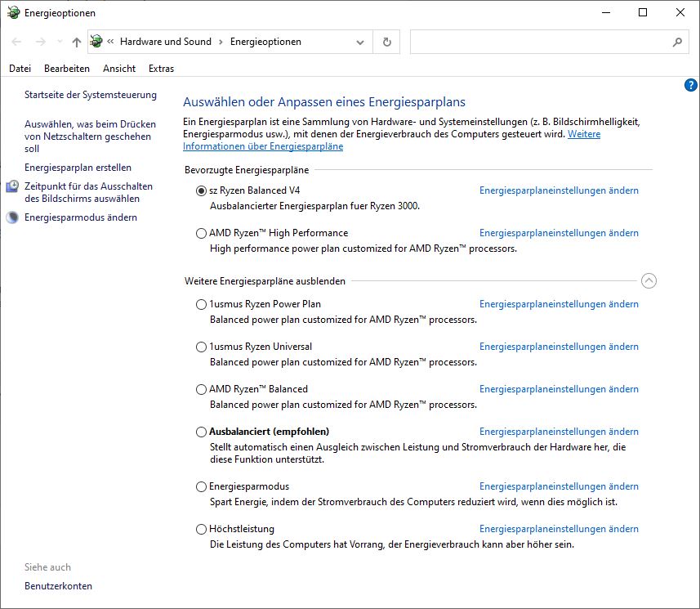
Task: Click the search magnifier icon
Action: (x=677, y=42)
